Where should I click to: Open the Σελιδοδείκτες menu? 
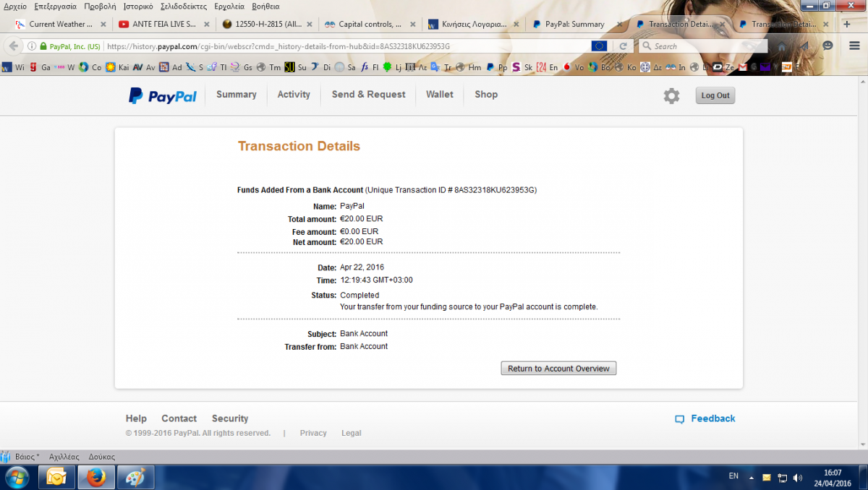point(184,6)
